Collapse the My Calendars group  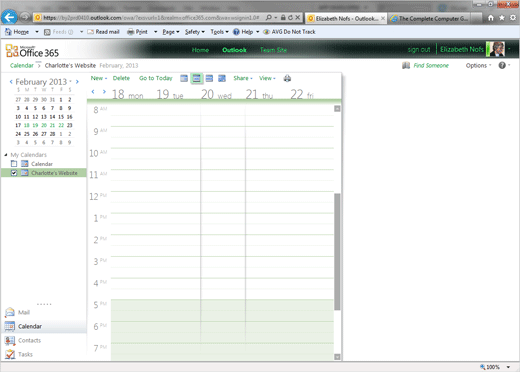[x=6, y=155]
